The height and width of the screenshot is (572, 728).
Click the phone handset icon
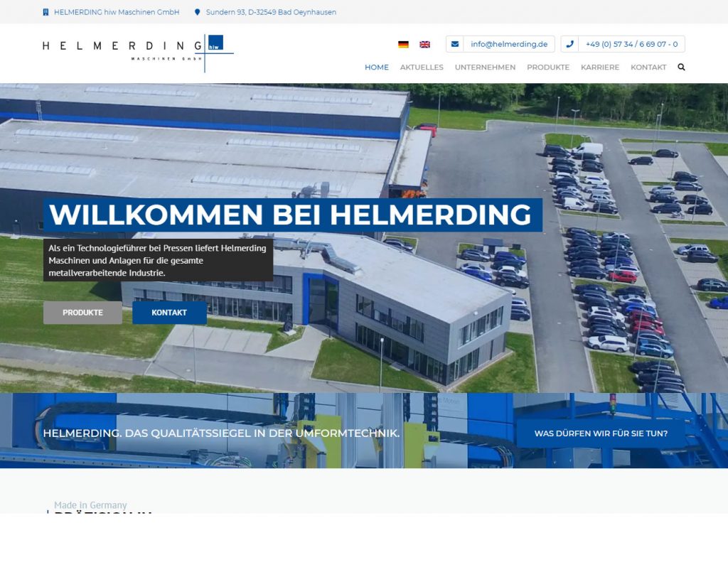click(x=569, y=44)
